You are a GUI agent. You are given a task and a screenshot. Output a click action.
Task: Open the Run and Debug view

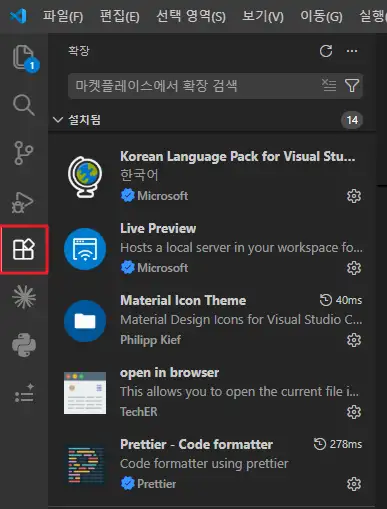coord(23,202)
